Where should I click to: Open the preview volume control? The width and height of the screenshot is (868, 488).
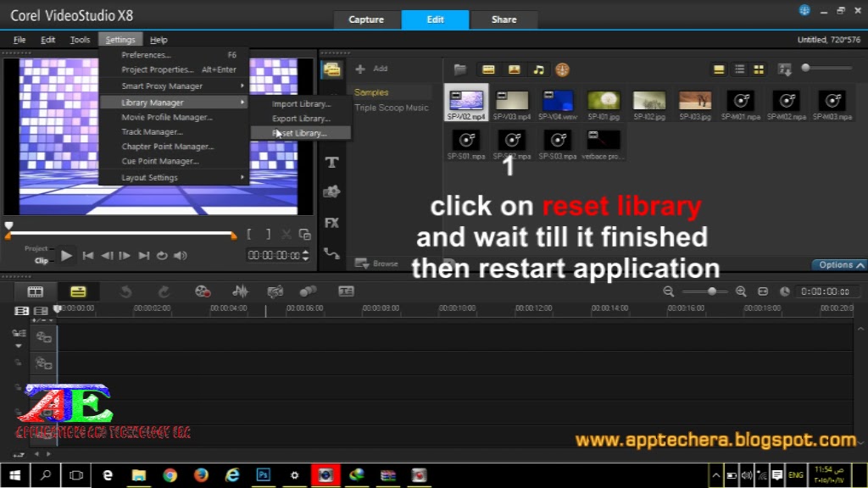(x=181, y=256)
